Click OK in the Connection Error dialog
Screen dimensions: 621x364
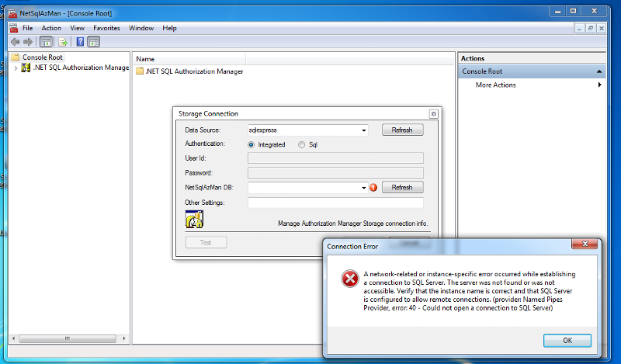(567, 340)
